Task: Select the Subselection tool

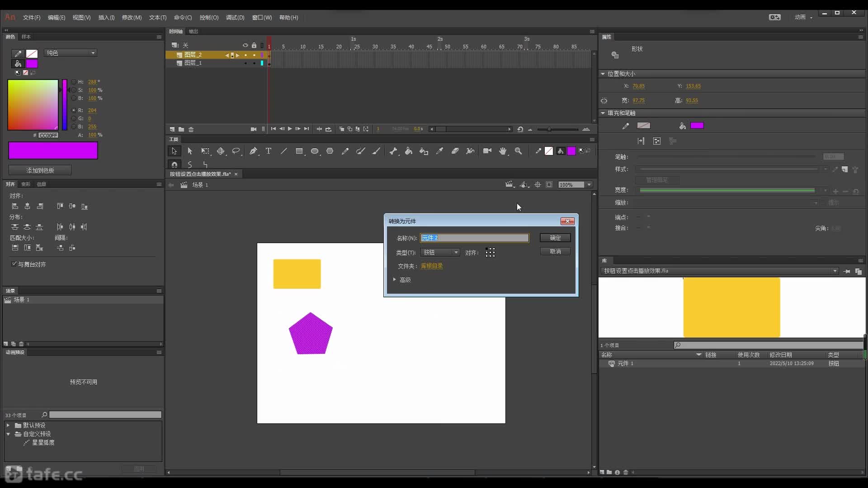Action: point(190,151)
